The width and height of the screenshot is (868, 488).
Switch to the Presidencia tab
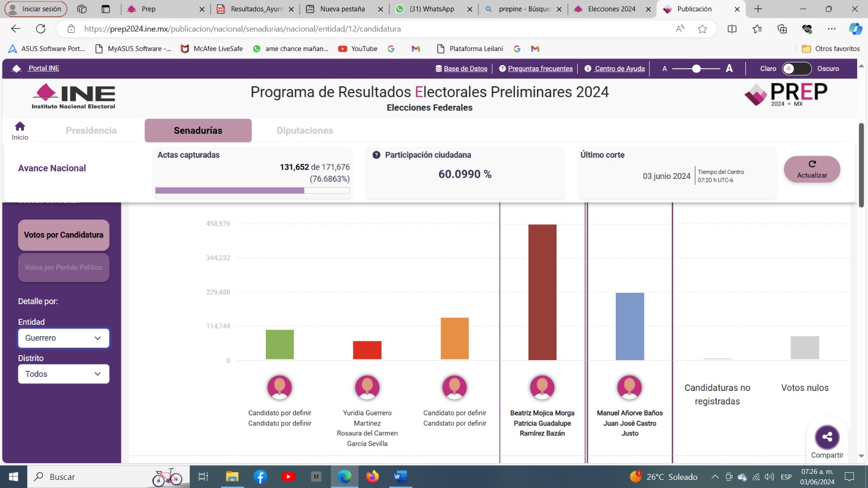91,131
